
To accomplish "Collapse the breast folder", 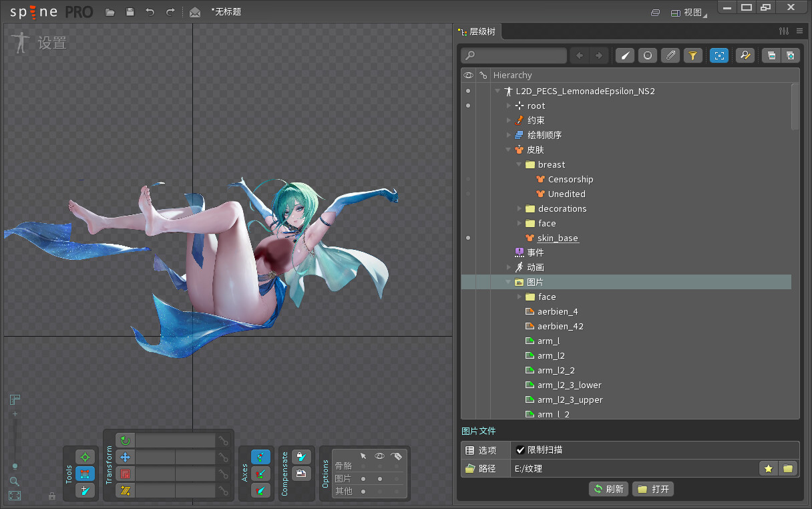I will pyautogui.click(x=520, y=164).
